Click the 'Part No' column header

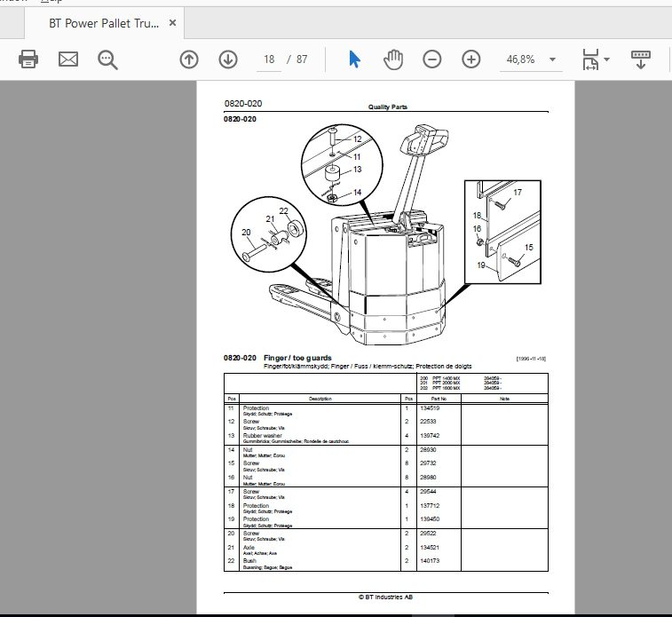tap(439, 399)
